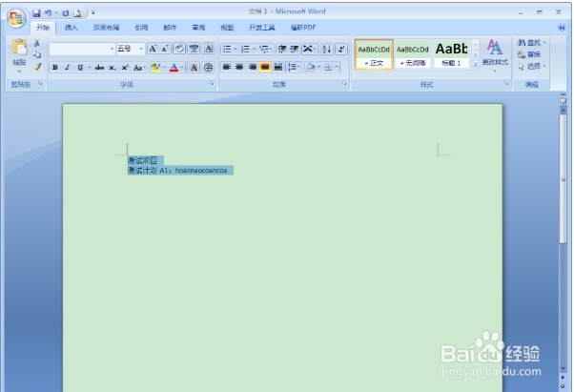Toggle bold formatting
Image resolution: width=574 pixels, height=392 pixels.
click(x=55, y=68)
